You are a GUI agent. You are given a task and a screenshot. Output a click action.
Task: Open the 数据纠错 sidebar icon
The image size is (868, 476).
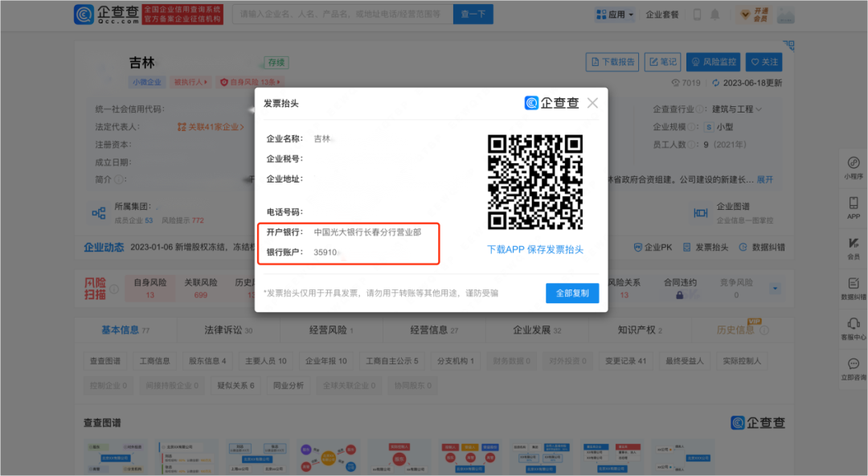point(853,288)
